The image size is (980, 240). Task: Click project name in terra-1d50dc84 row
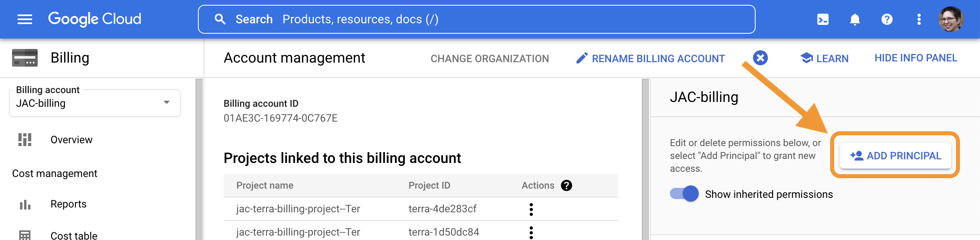coord(298,232)
